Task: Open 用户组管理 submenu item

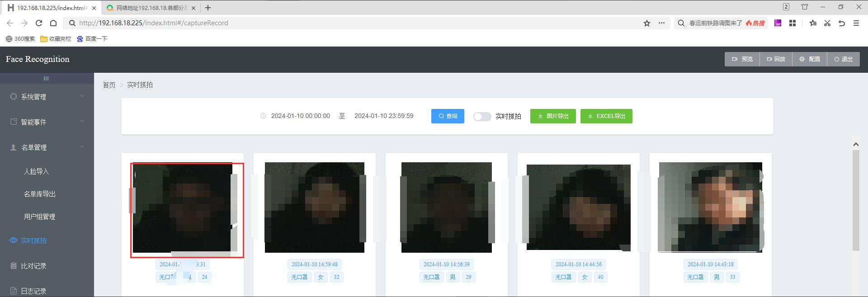Action: coord(40,217)
